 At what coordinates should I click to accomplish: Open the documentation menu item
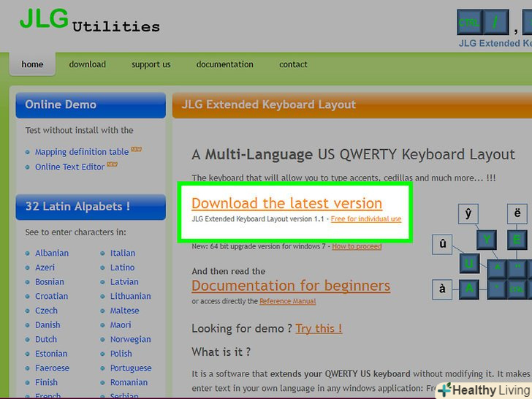click(x=224, y=64)
